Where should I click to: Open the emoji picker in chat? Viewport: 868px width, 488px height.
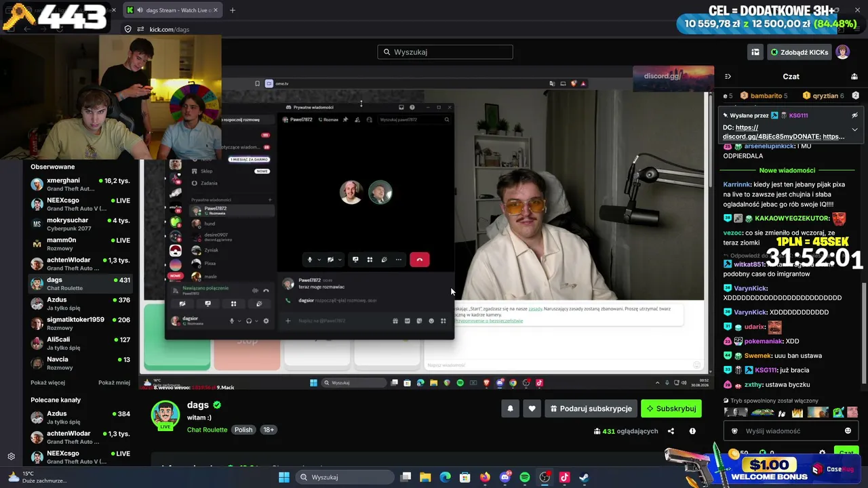pyautogui.click(x=848, y=431)
